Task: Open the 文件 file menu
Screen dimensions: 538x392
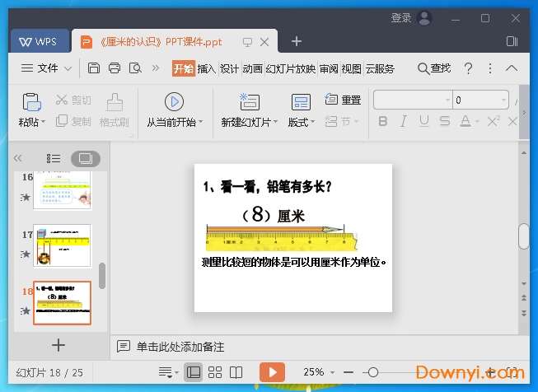Action: 46,68
